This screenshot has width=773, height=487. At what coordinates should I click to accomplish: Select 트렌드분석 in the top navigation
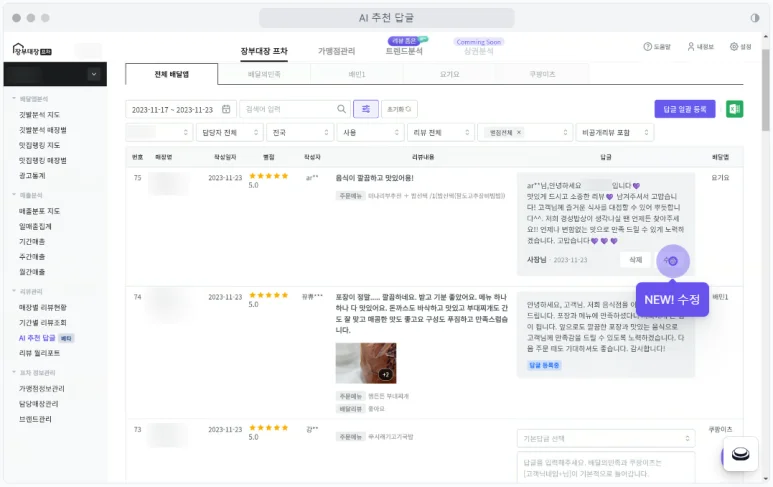(x=404, y=51)
